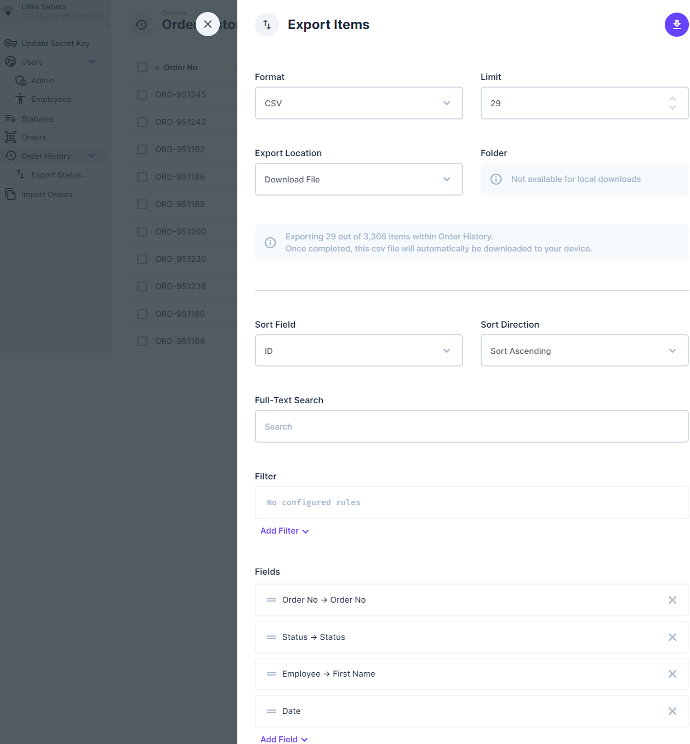Screen dimensions: 690x744
Task: Check the box for ORD-951192
Action: click(x=142, y=149)
